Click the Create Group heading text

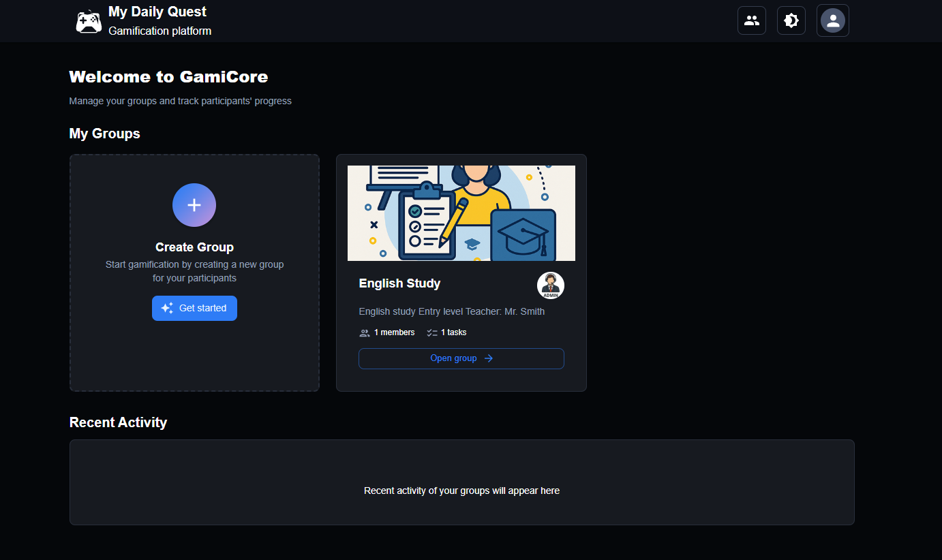click(x=194, y=247)
